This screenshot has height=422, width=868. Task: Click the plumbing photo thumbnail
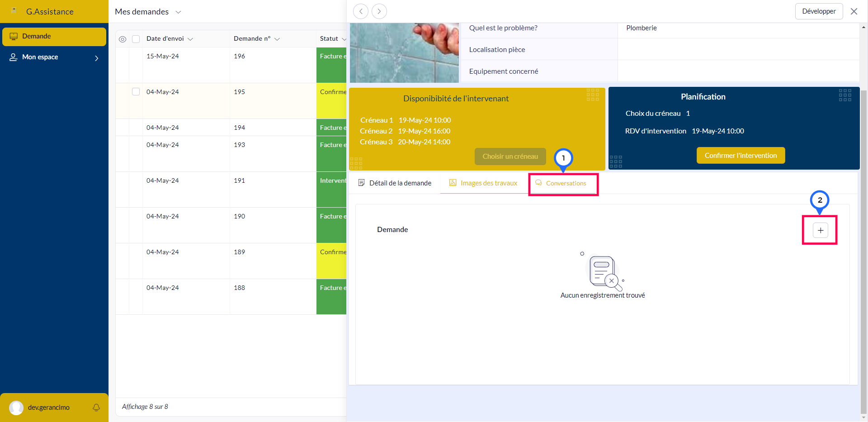point(404,53)
